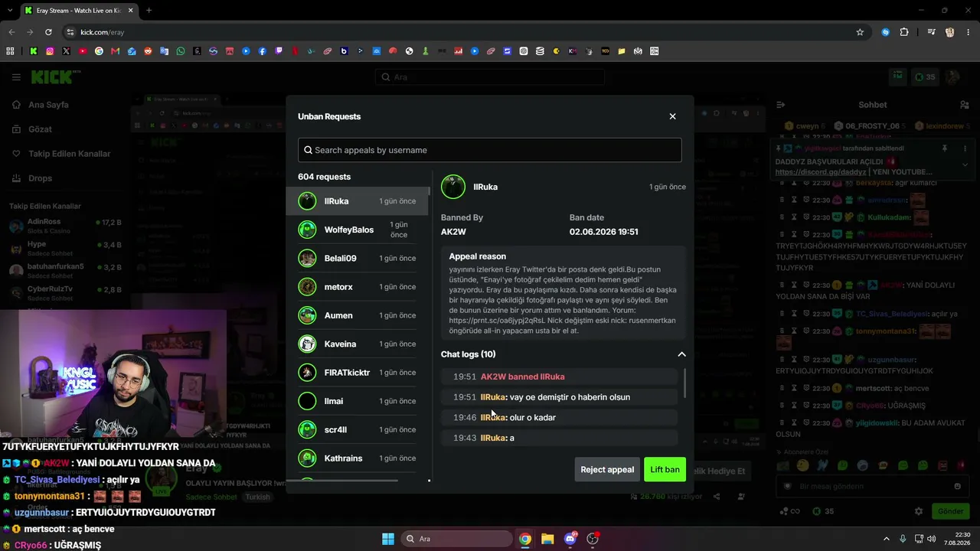Open WolfeyBalos unban request
The image size is (980, 551).
(x=358, y=230)
